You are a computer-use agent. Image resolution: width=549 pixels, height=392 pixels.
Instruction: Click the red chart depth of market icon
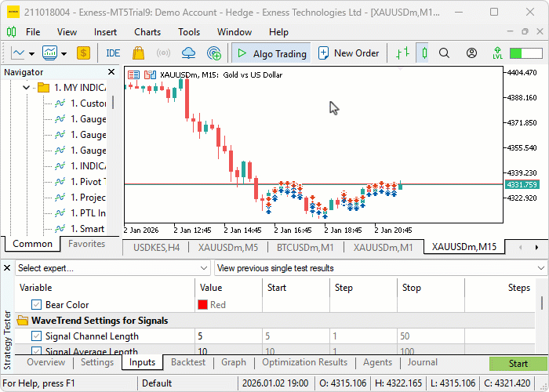pyautogui.click(x=133, y=74)
